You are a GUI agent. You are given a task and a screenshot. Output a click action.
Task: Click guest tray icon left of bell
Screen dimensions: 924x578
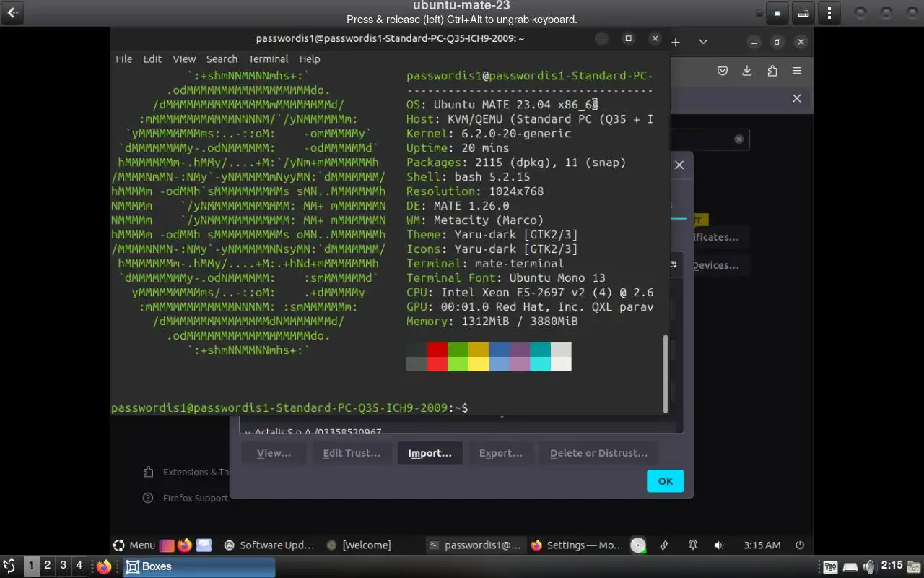[663, 545]
